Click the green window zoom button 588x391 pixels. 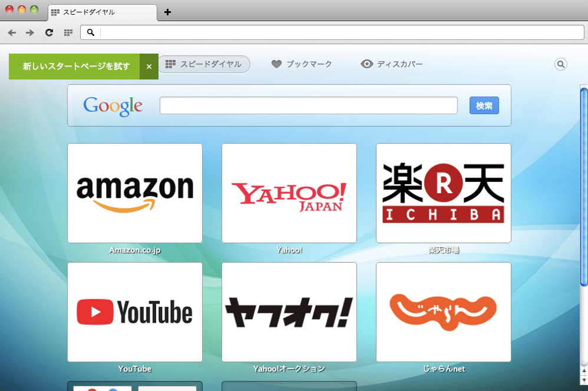[x=34, y=9]
